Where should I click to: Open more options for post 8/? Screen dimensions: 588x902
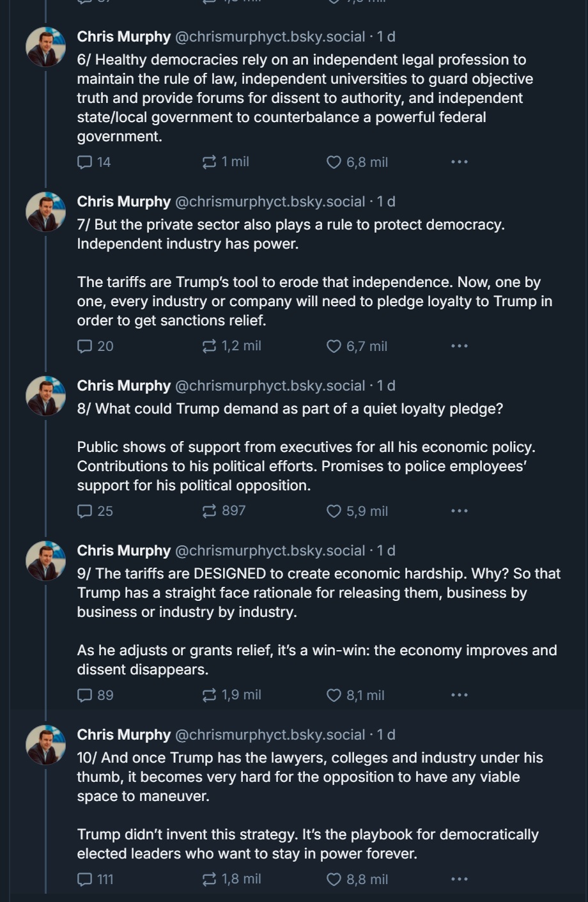coord(459,511)
